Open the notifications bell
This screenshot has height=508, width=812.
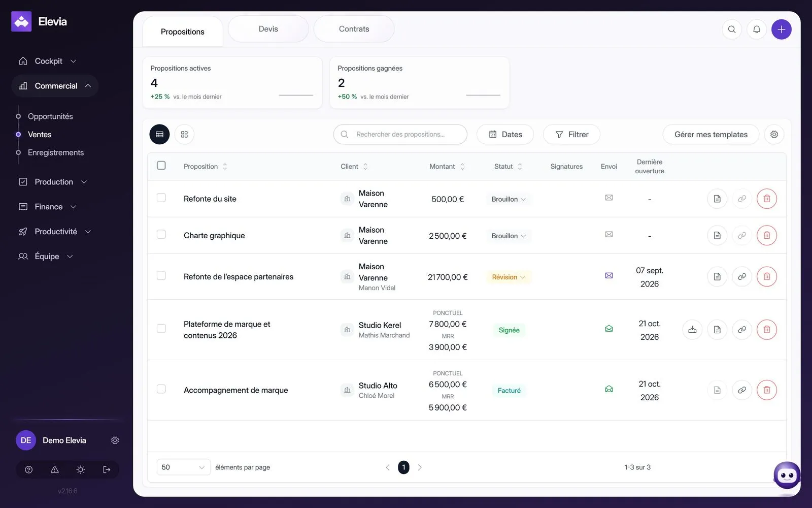757,29
